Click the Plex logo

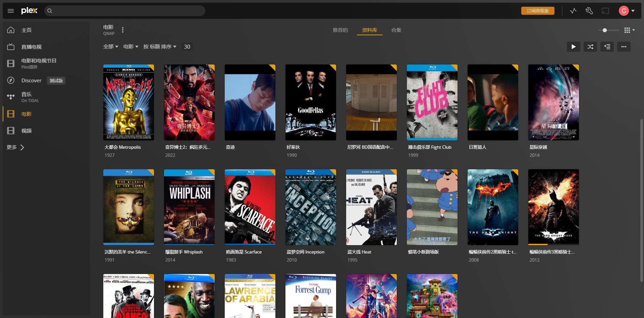tap(29, 11)
